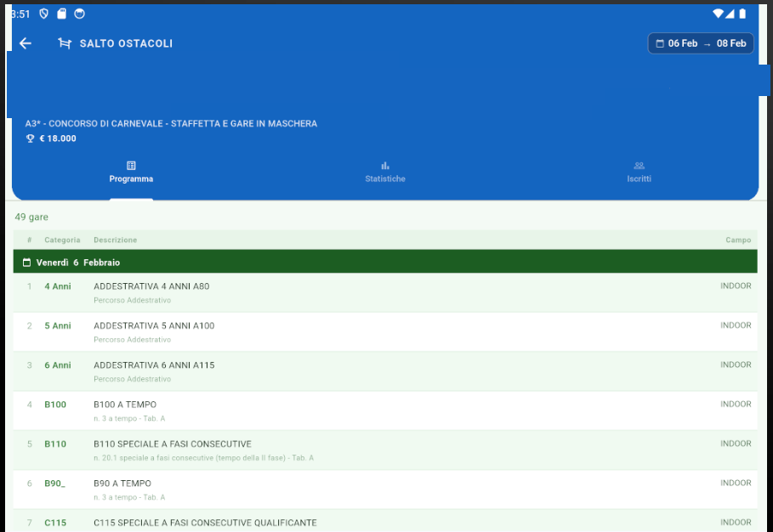This screenshot has height=532, width=773.
Task: Click the calendar icon in the date range button
Action: click(x=660, y=43)
